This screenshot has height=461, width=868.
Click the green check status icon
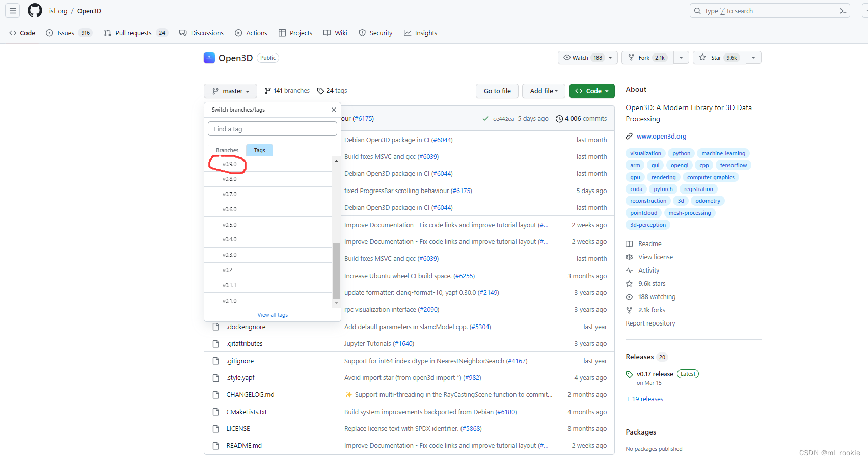click(x=485, y=119)
